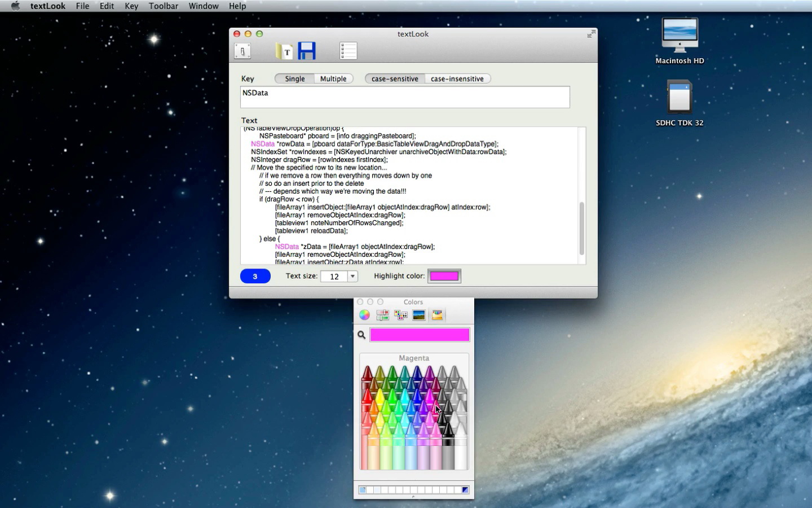
Task: Switch to Multiple key mode
Action: click(x=333, y=79)
